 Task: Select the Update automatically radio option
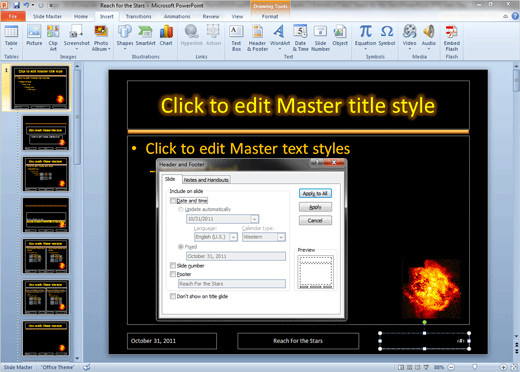181,209
